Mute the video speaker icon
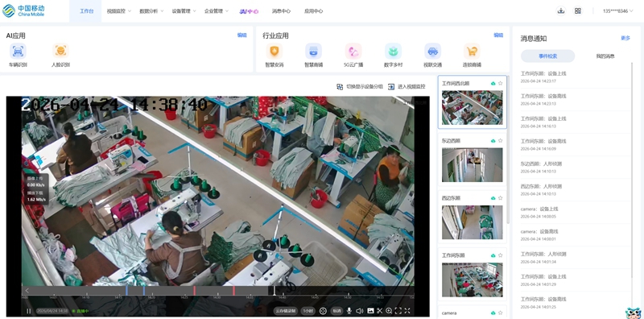This screenshot has height=319, width=644. (x=359, y=311)
